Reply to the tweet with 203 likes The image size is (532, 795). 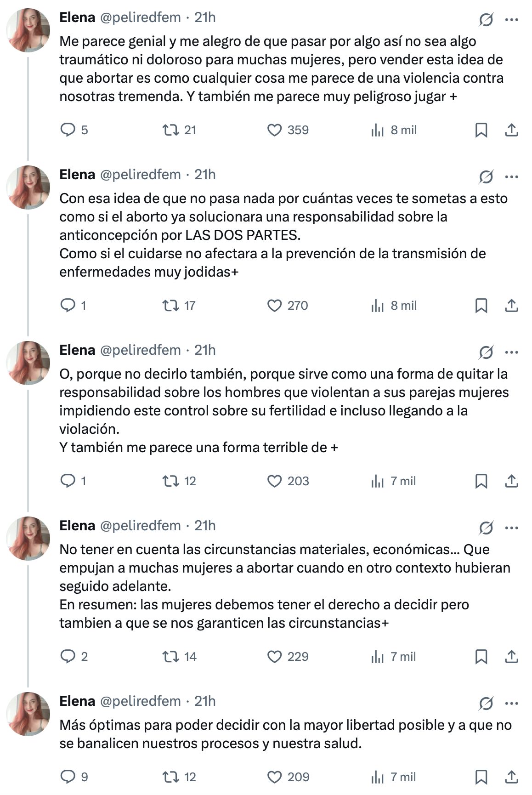(x=68, y=481)
